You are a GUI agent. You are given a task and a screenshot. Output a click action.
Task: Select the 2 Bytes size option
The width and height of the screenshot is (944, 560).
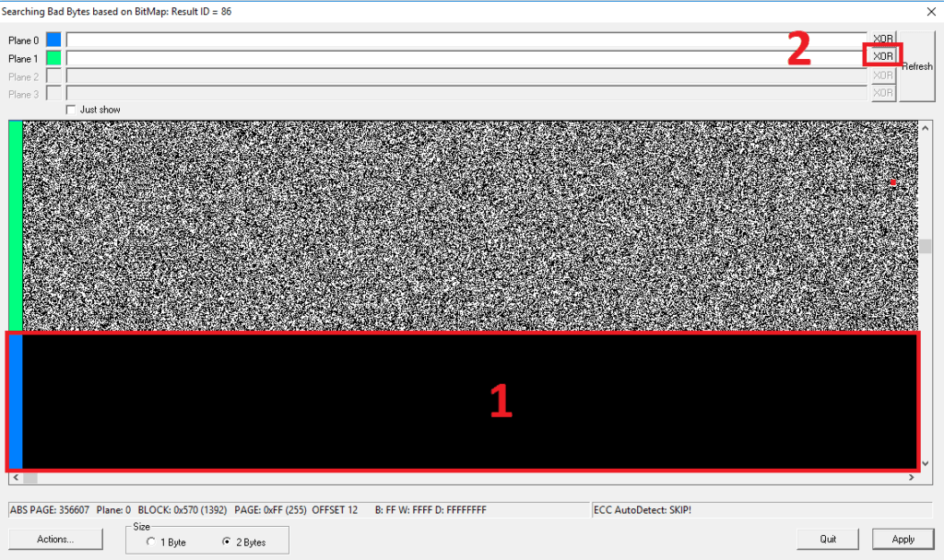point(227,542)
